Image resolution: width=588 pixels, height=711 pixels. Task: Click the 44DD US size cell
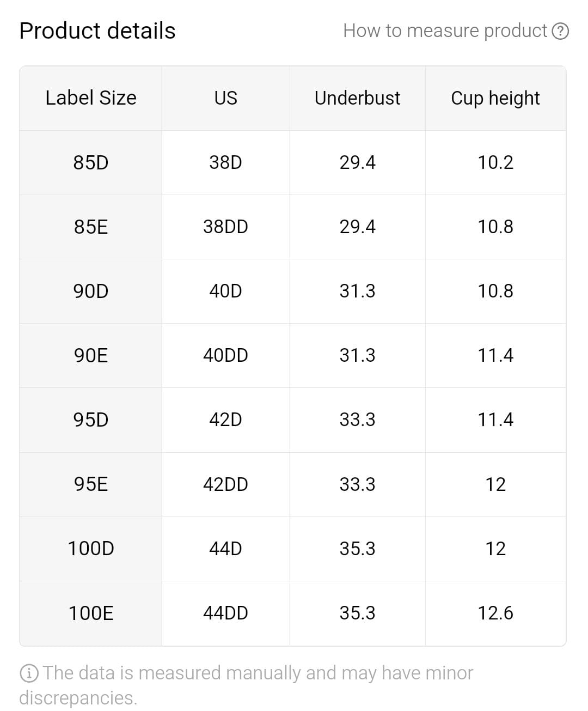(x=225, y=613)
